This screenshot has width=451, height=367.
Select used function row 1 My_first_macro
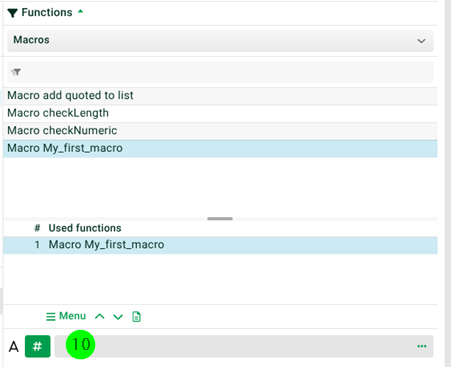point(220,245)
